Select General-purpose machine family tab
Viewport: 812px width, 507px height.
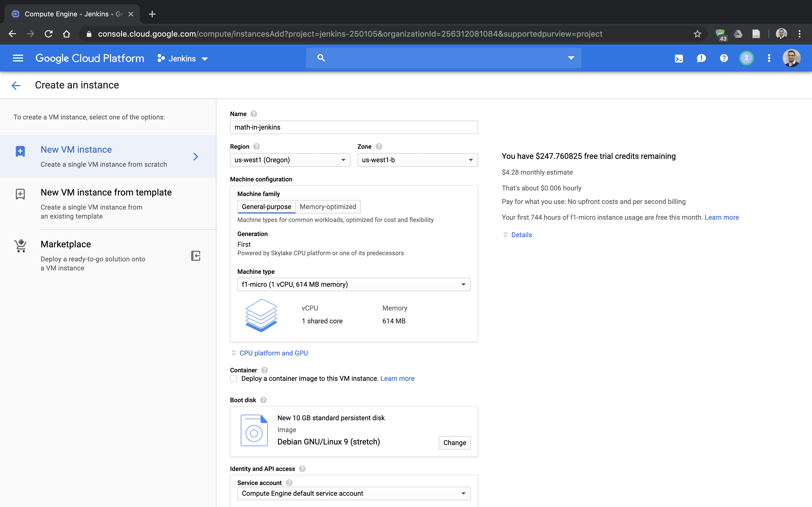point(266,206)
